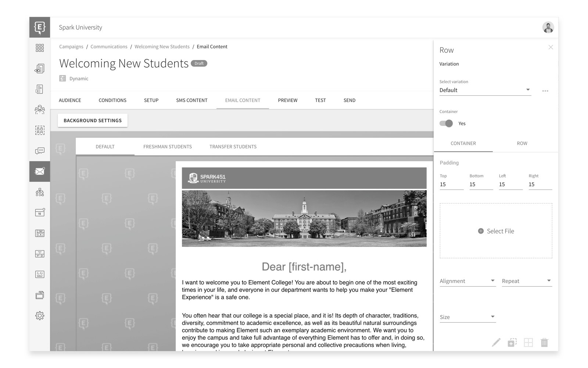Click the Element logo in the top-left corner
The image size is (588, 368).
[40, 27]
